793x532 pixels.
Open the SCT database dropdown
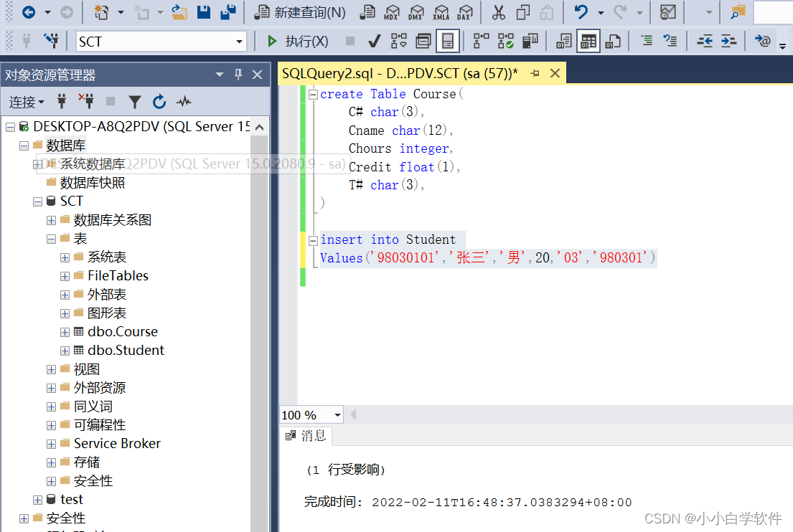pyautogui.click(x=240, y=42)
